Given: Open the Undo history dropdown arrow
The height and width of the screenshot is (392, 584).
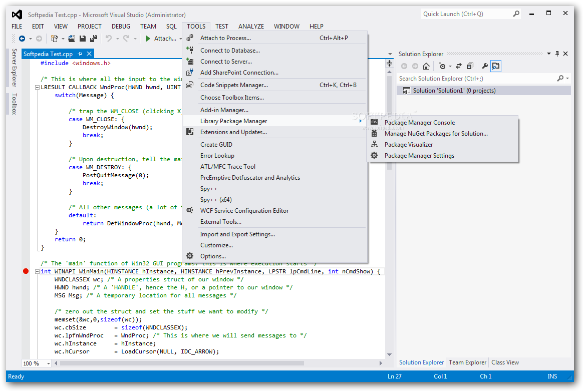Looking at the screenshot, I should [117, 39].
